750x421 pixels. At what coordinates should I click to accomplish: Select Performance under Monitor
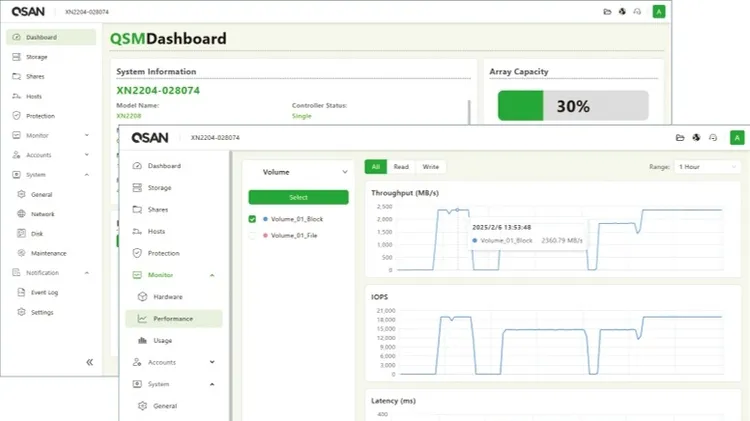pyautogui.click(x=174, y=319)
